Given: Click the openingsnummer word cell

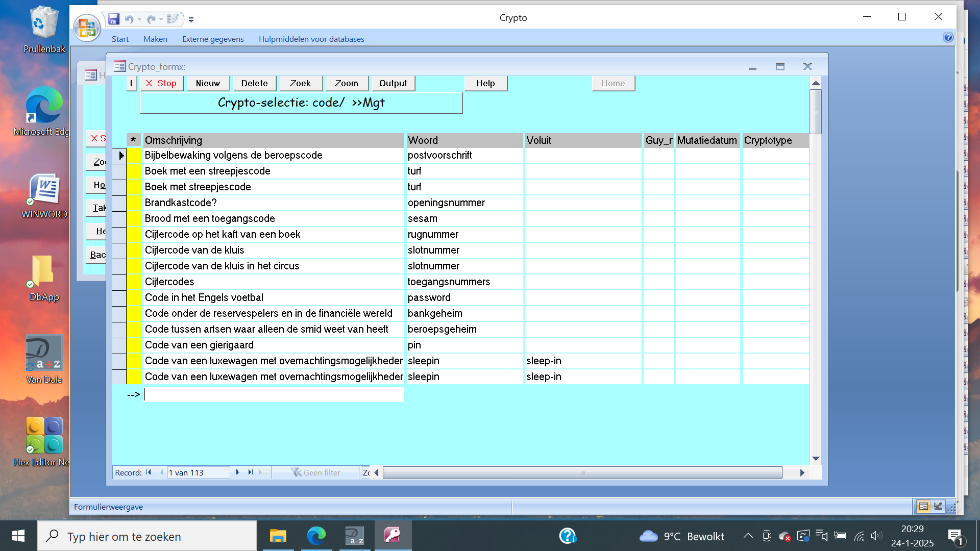Looking at the screenshot, I should click(x=464, y=203).
